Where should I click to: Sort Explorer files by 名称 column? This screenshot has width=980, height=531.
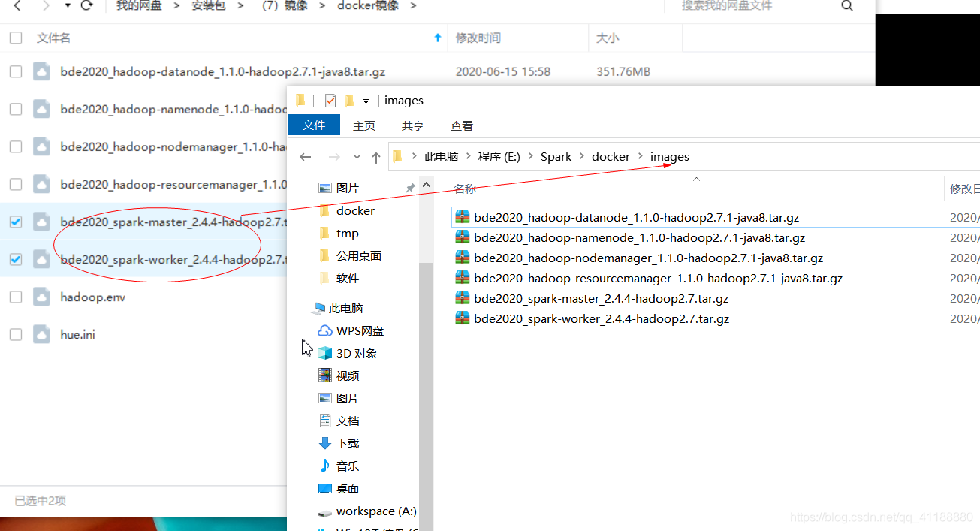pos(465,189)
